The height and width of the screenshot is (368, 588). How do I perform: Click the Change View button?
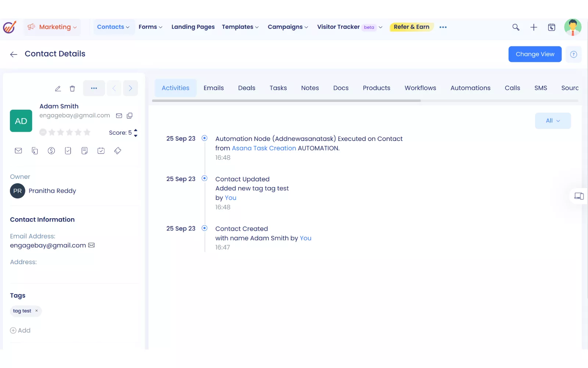[535, 54]
